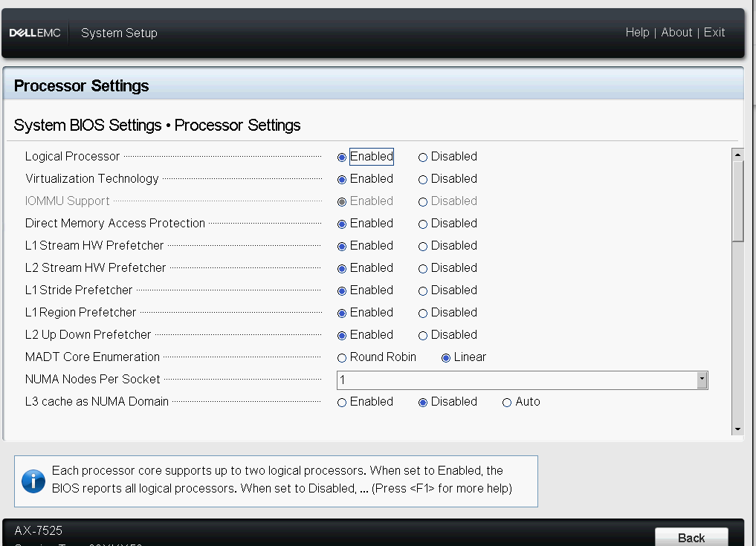Set Virtualization Technology to Disabled

[x=423, y=180]
